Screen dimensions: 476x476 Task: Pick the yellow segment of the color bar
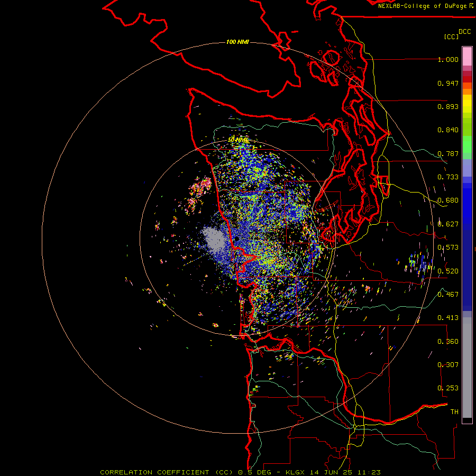[467, 104]
